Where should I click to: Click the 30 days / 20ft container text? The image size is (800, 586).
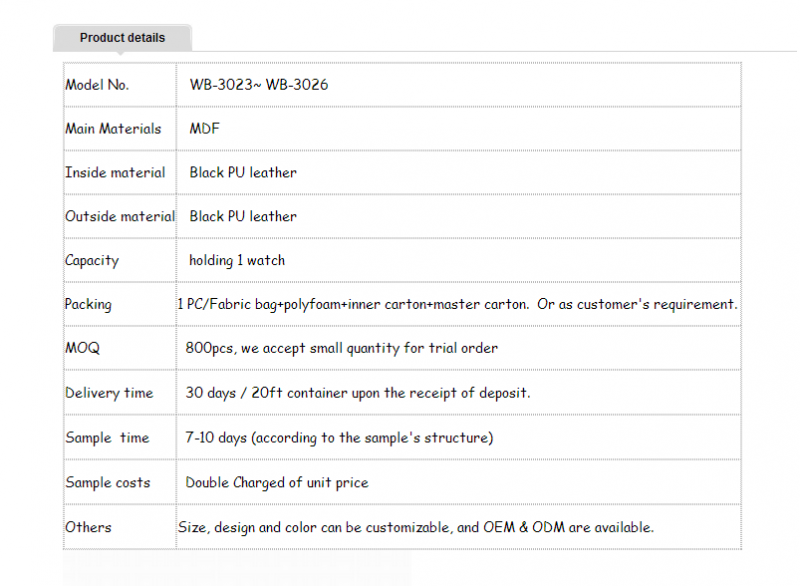358,393
